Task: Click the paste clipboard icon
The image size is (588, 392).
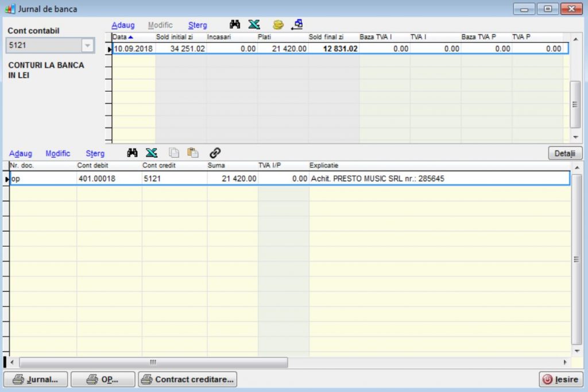Action: pyautogui.click(x=193, y=153)
